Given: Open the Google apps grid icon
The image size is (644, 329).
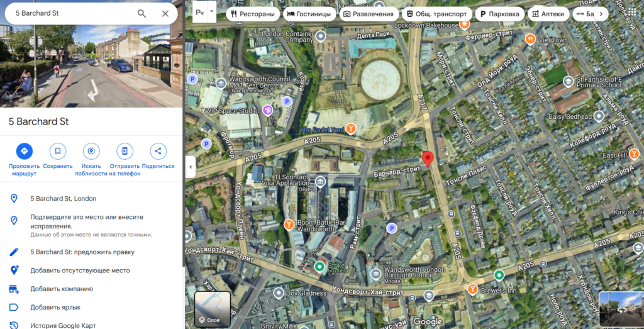Looking at the screenshot, I should (x=633, y=13).
